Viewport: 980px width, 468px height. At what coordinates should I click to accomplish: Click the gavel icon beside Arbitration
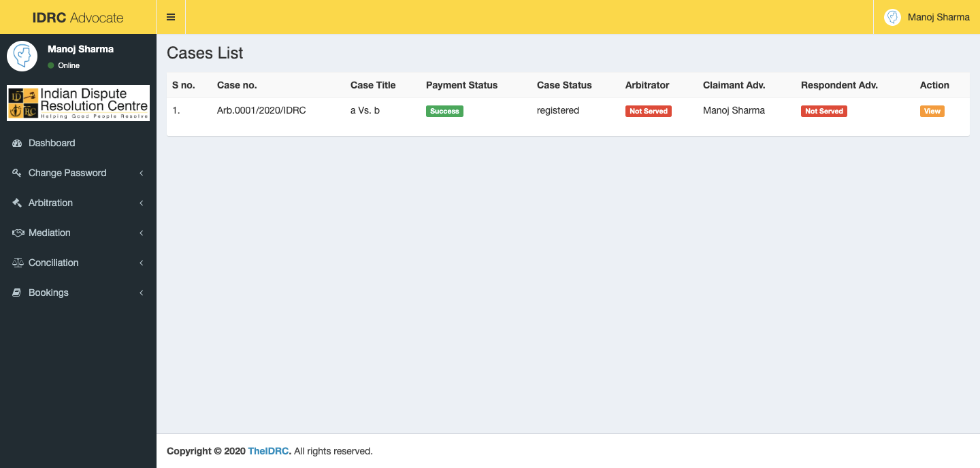click(x=18, y=203)
